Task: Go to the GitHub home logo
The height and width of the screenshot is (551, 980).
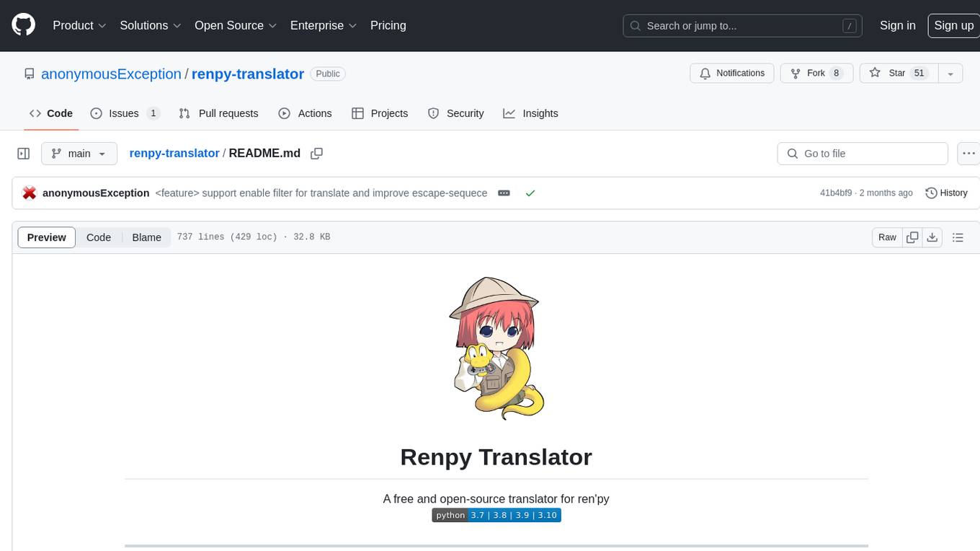Action: (24, 25)
